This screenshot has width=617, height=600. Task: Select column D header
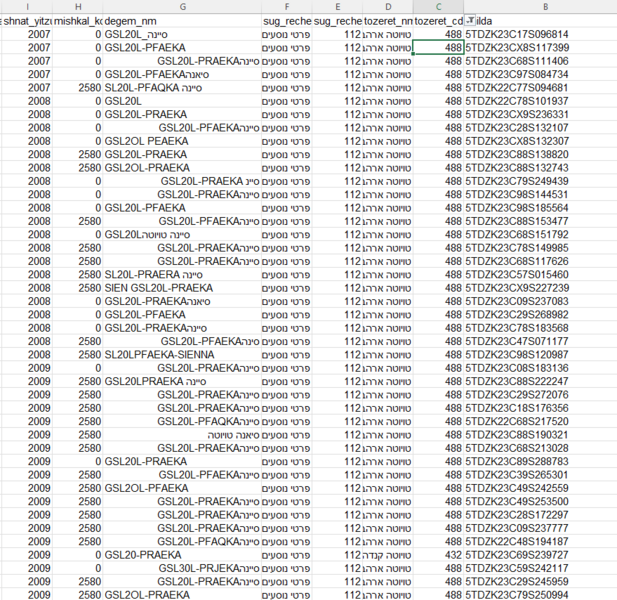point(388,7)
